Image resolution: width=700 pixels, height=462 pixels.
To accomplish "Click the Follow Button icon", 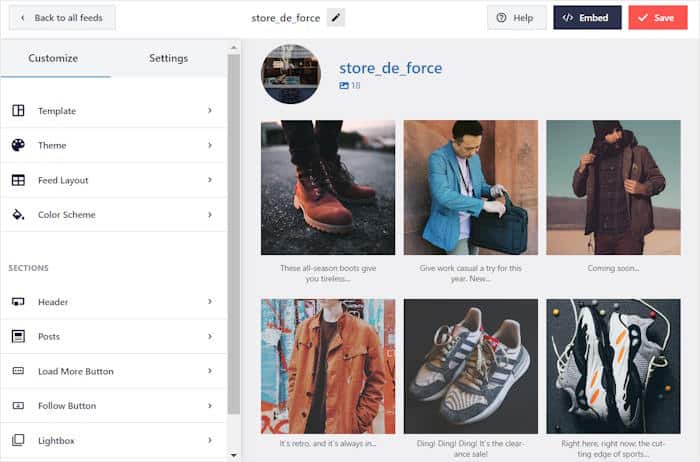I will click(18, 405).
